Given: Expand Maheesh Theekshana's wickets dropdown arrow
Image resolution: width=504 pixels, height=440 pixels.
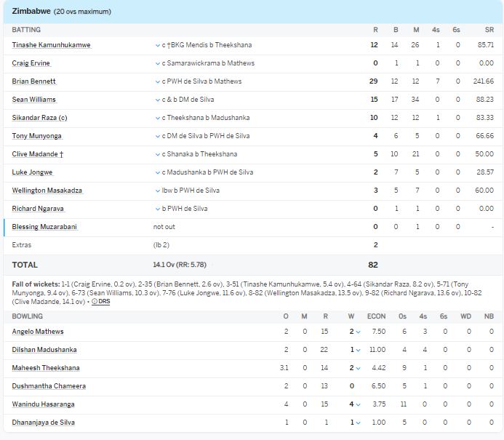Looking at the screenshot, I should pos(359,368).
